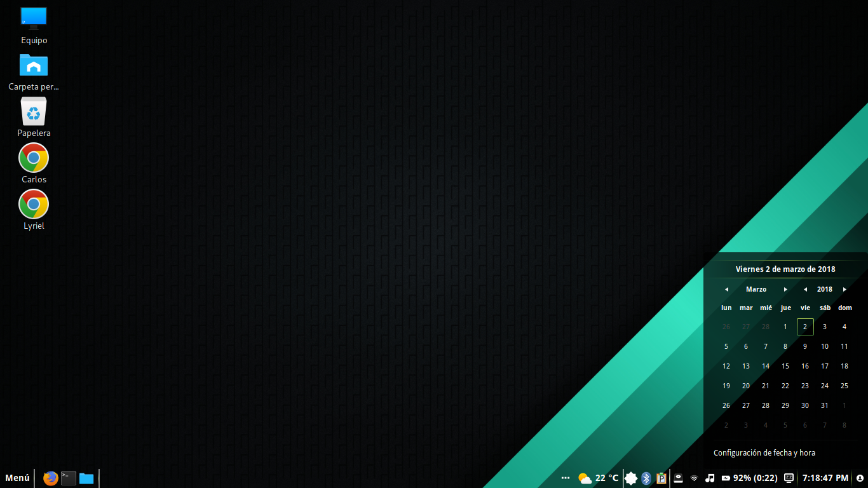Select March 11 in the calendar
Viewport: 868px width, 488px height.
coord(844,346)
